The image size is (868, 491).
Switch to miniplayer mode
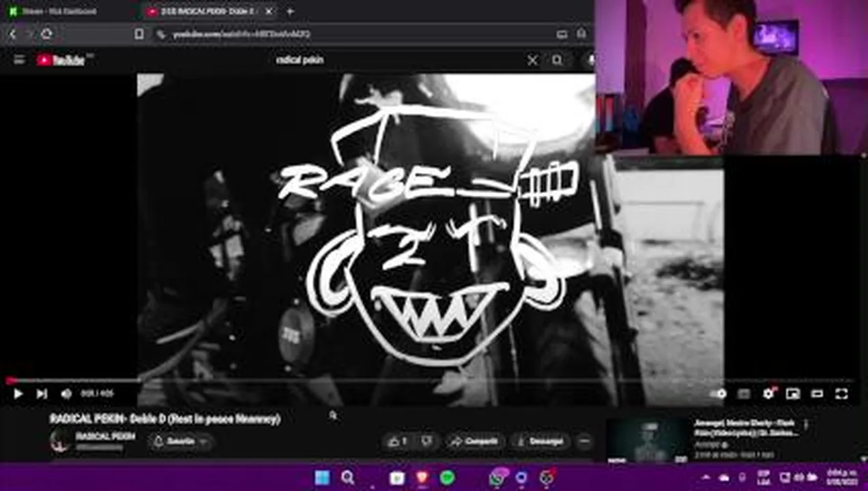(x=792, y=393)
